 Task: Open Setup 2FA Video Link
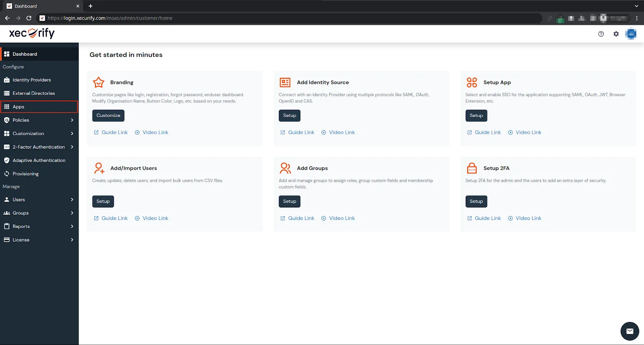tap(525, 218)
